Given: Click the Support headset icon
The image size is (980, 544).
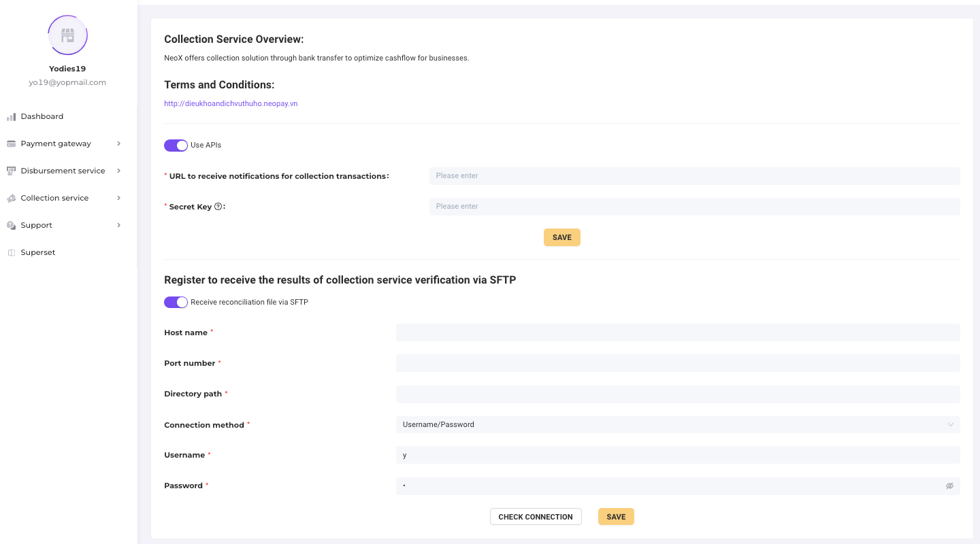Looking at the screenshot, I should 11,226.
